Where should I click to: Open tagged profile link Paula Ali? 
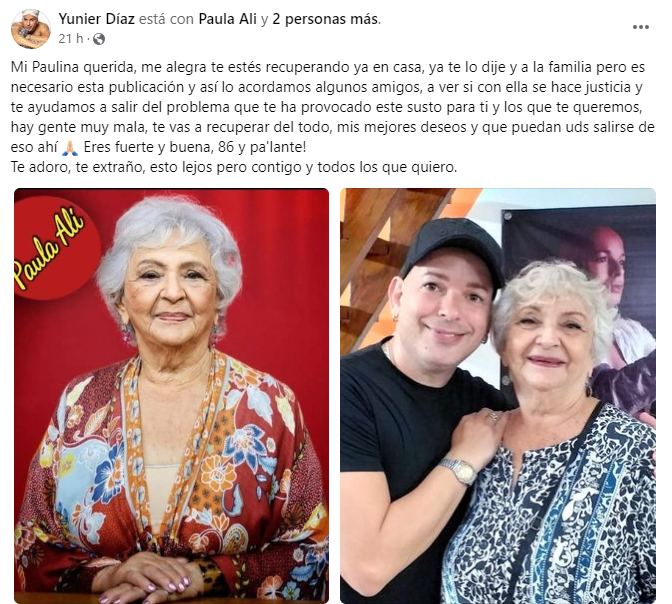coord(227,19)
